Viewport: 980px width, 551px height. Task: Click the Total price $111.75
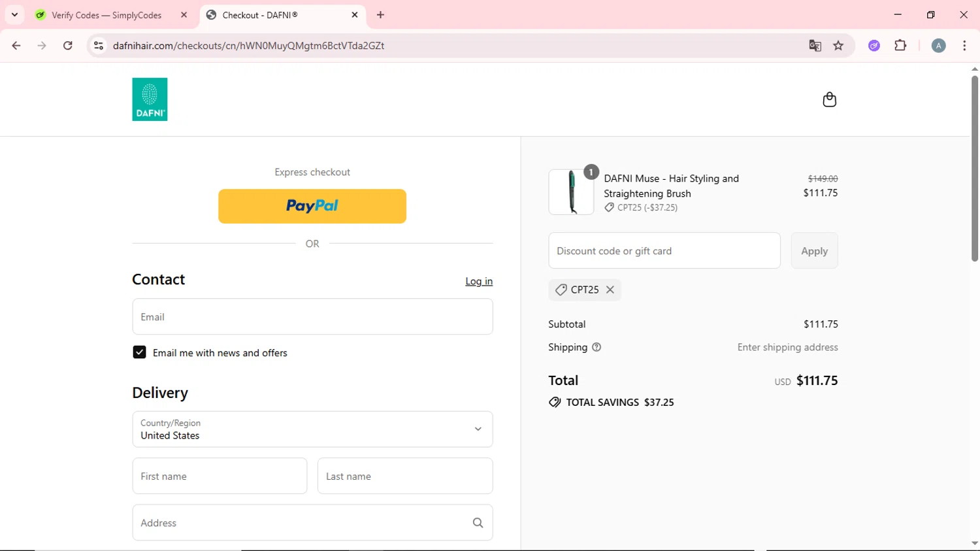point(817,380)
